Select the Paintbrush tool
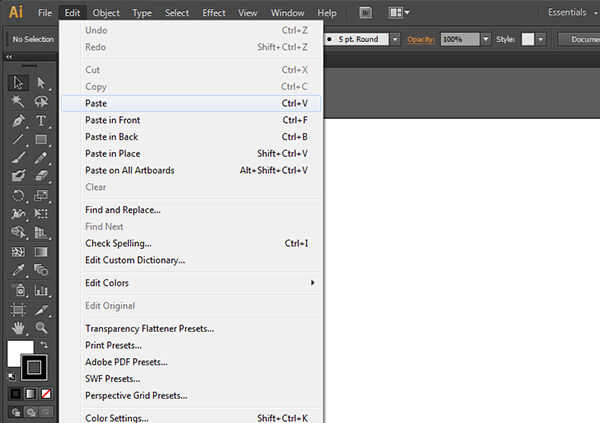Viewport: 600px width, 423px height. 18,158
